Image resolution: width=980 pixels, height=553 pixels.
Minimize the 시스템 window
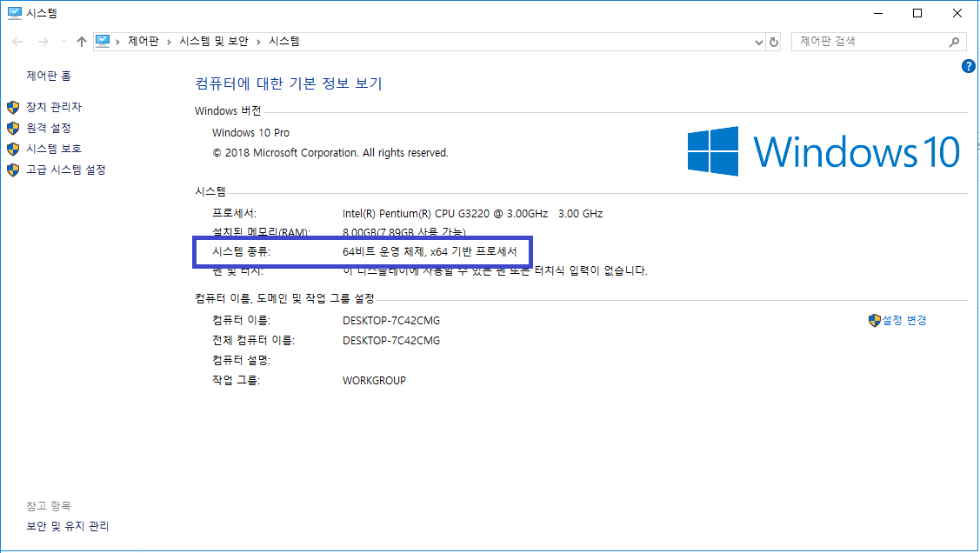[878, 13]
